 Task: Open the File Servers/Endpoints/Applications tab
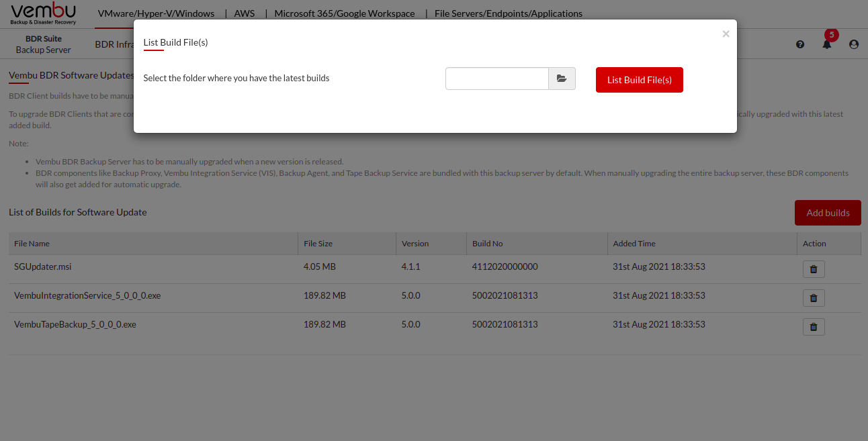[508, 13]
